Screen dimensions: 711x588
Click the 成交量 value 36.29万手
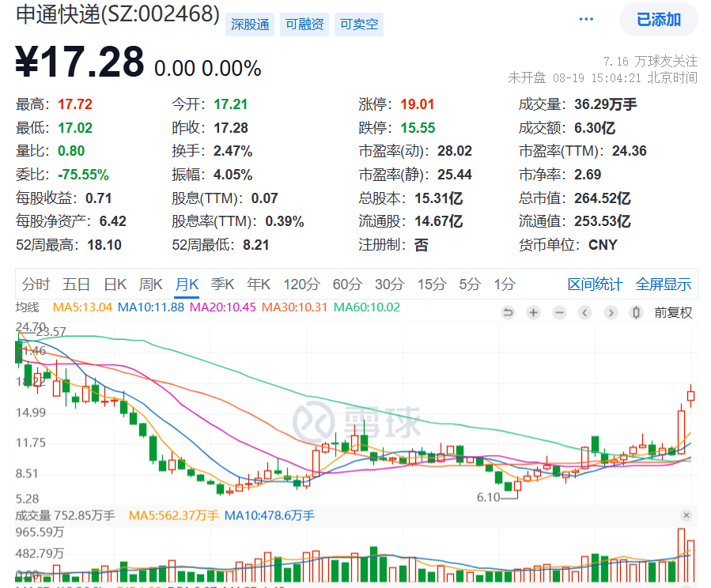(606, 104)
